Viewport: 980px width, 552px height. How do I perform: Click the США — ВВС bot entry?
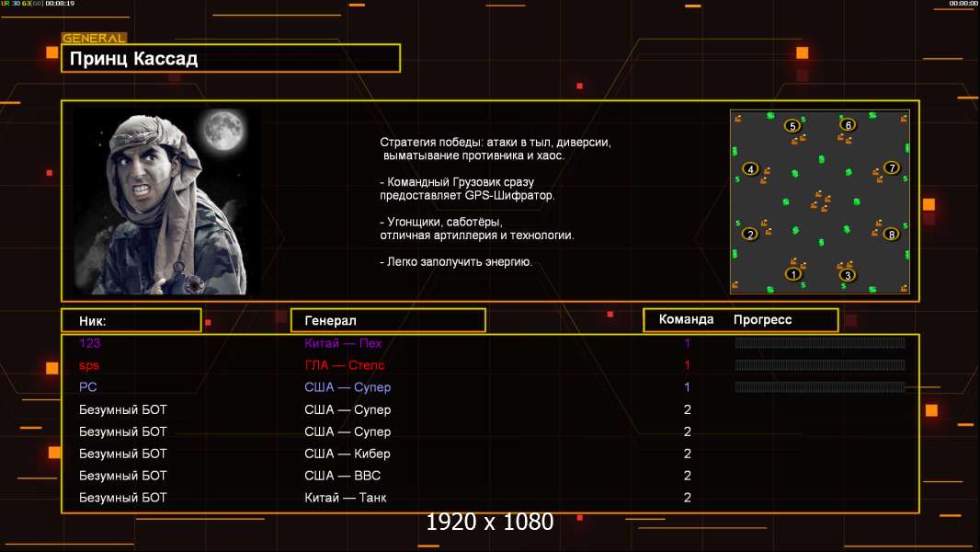point(342,476)
